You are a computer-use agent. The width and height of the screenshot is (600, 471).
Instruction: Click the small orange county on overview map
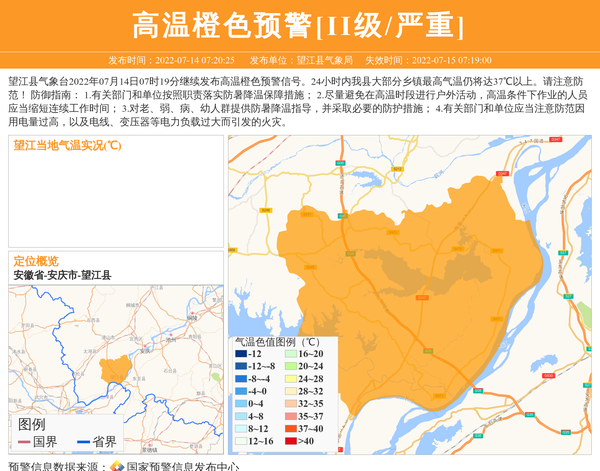115,370
